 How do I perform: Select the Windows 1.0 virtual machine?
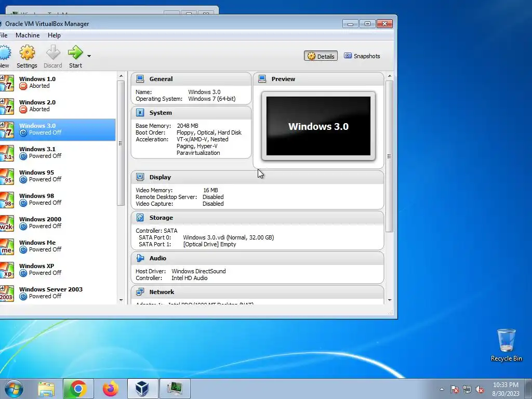coord(58,83)
